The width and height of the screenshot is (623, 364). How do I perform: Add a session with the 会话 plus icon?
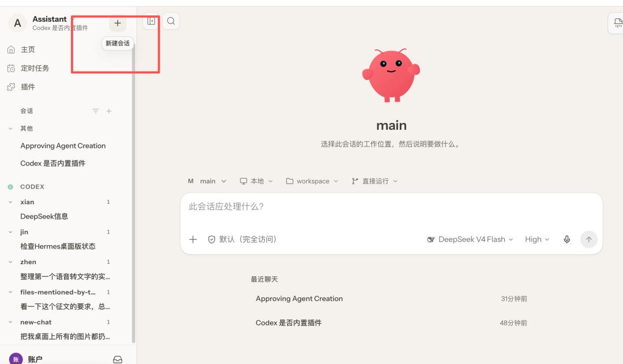[109, 111]
